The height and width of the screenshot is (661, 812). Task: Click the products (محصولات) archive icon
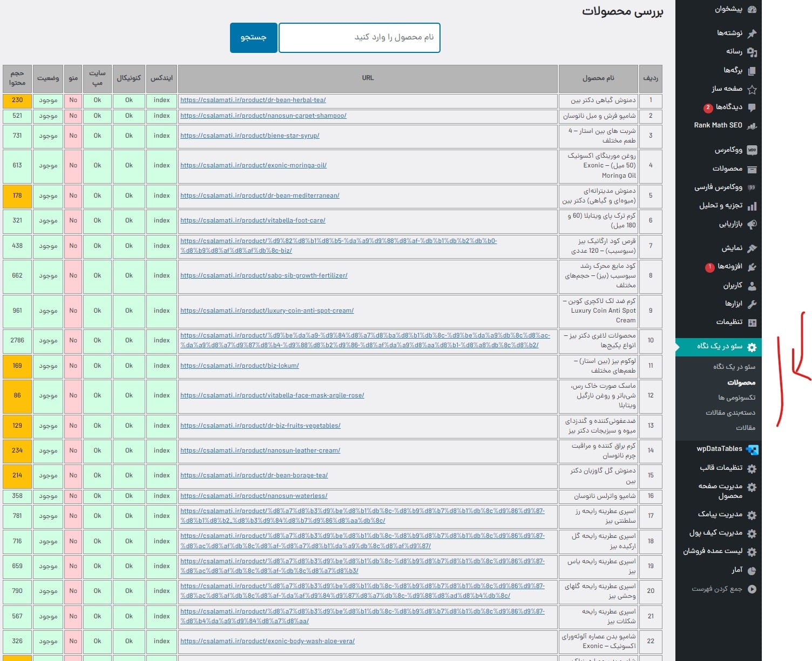tap(752, 169)
